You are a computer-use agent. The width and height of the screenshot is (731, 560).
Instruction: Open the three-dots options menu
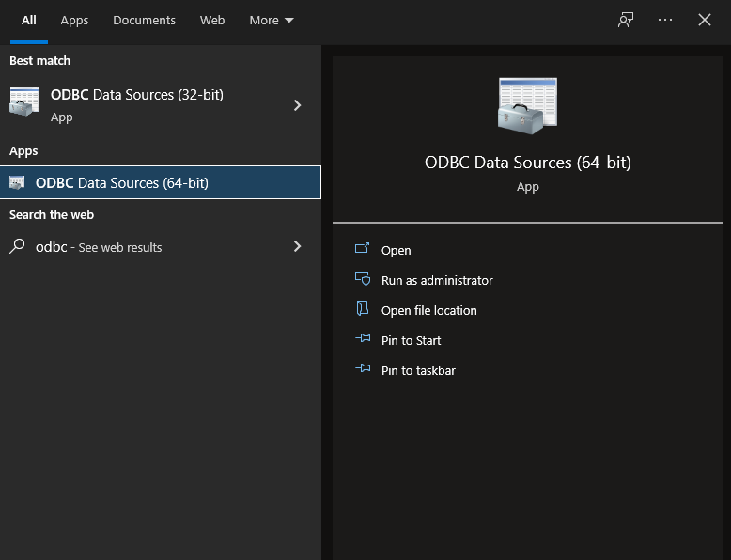coord(665,20)
